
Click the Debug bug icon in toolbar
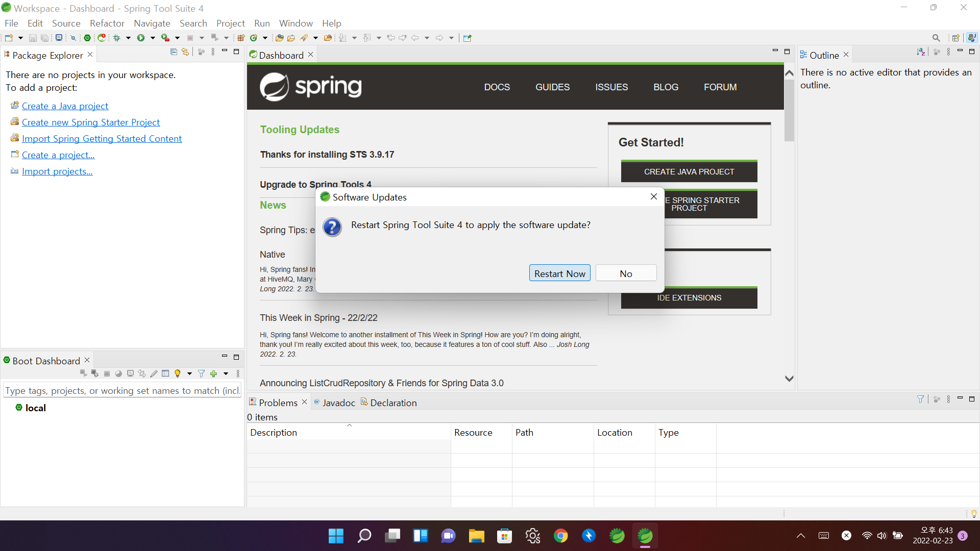[117, 38]
